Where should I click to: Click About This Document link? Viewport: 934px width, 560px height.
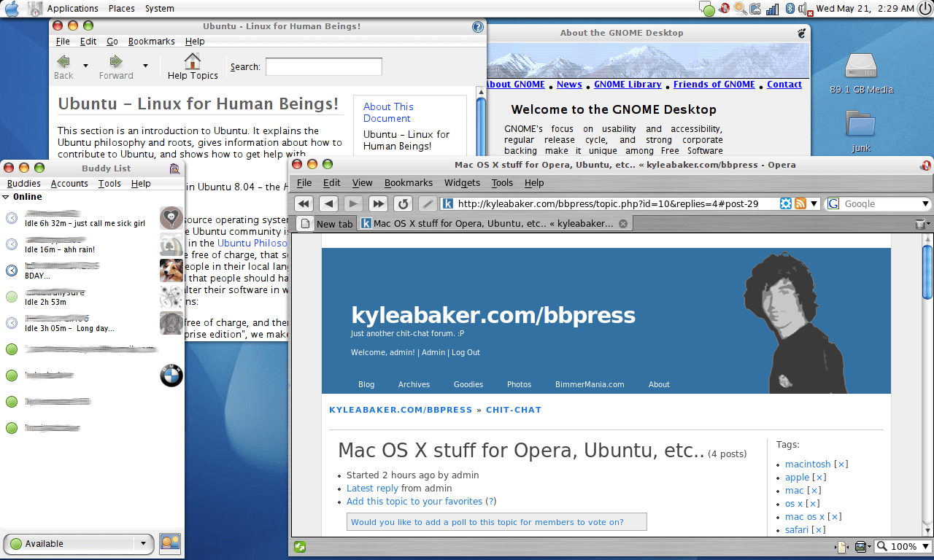coord(388,112)
